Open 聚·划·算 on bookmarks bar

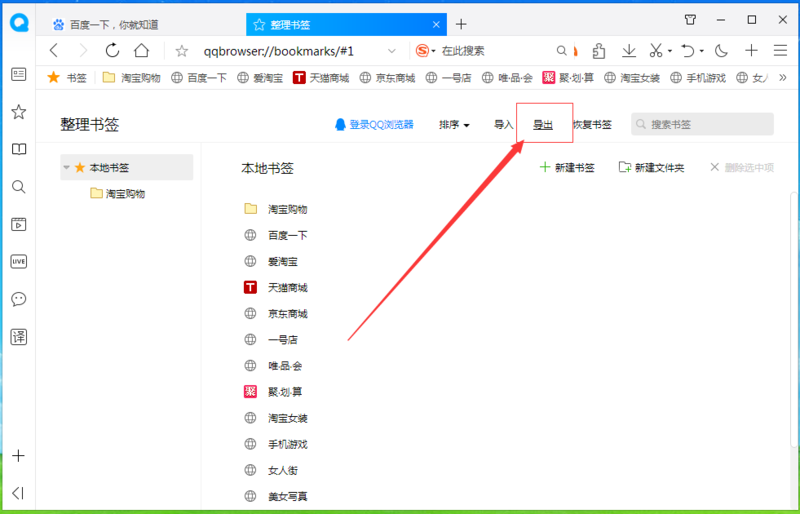[x=568, y=78]
